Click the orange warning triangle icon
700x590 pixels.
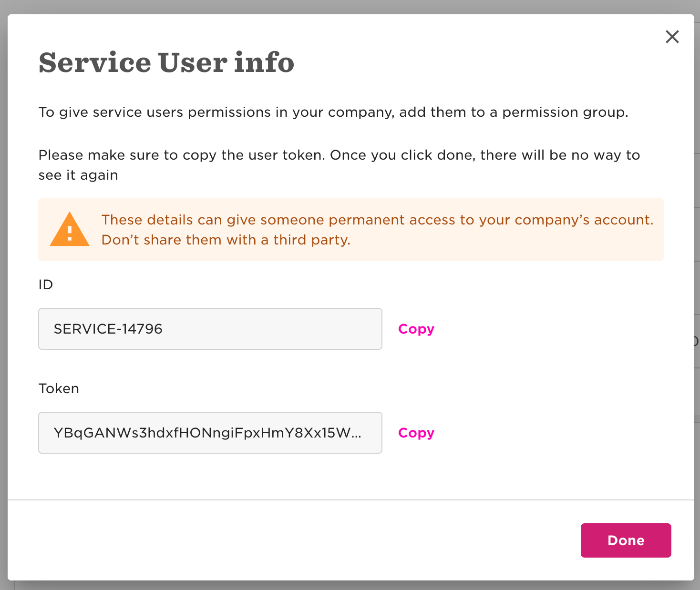pyautogui.click(x=70, y=229)
